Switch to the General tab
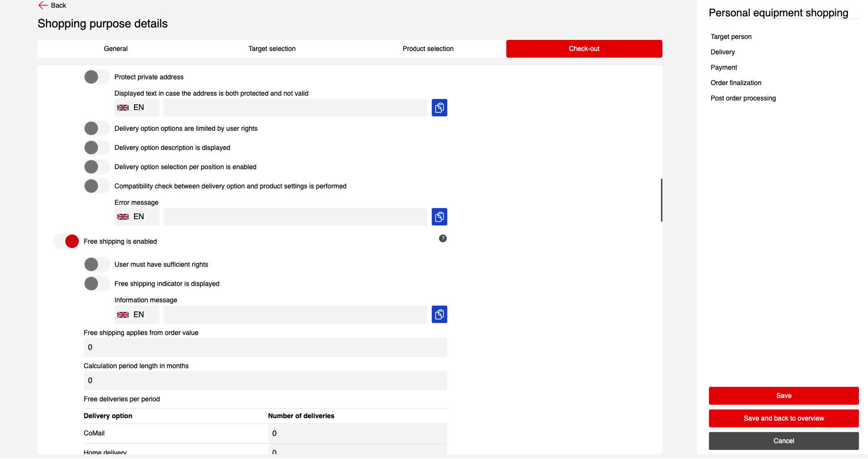 pos(115,49)
